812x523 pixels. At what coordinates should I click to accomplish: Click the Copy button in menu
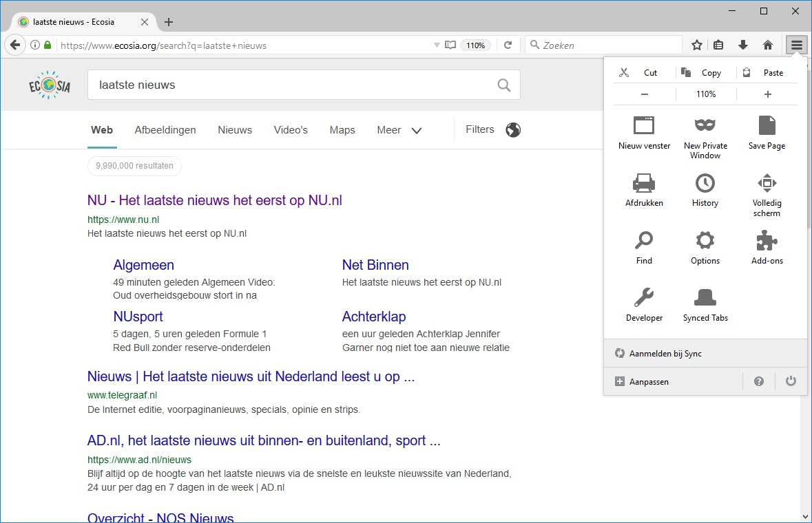[x=705, y=72]
